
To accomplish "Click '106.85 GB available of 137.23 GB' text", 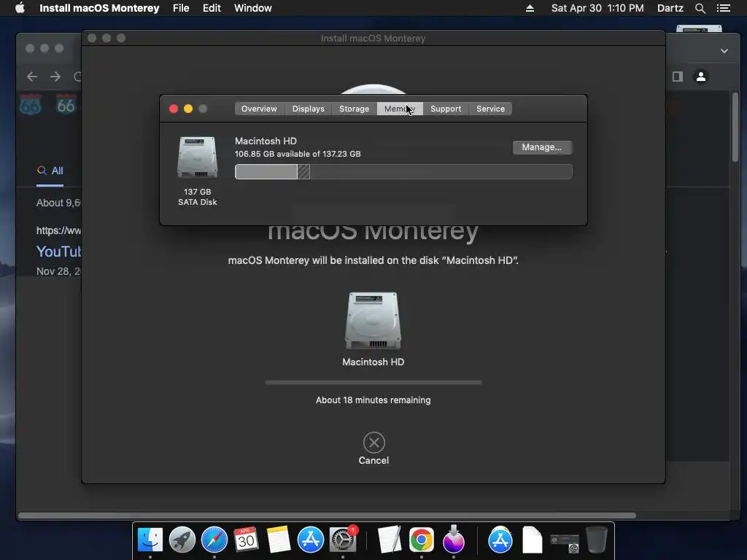I will [x=298, y=154].
